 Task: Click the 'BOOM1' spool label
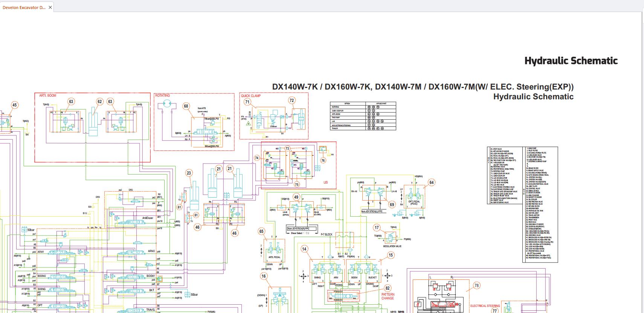(151, 276)
